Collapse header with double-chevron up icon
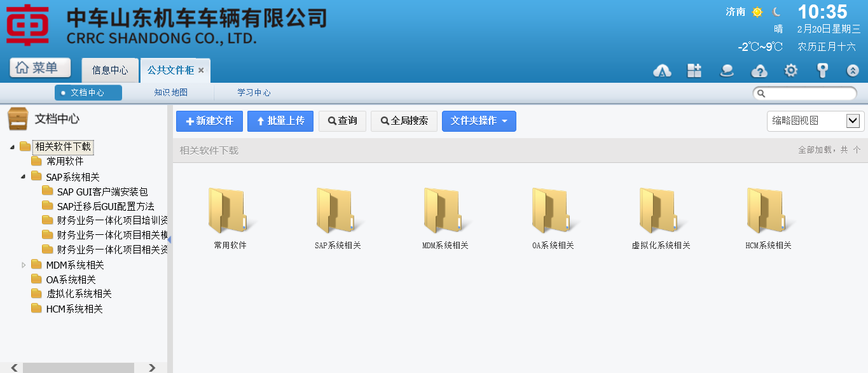 pyautogui.click(x=853, y=71)
